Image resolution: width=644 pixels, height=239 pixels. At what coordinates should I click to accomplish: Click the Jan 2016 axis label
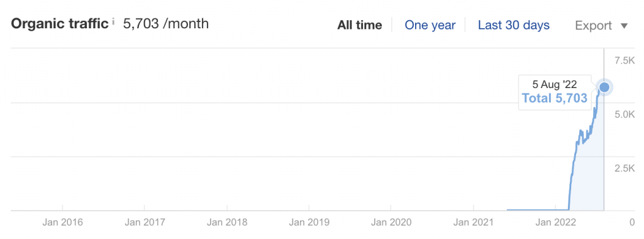pos(62,223)
